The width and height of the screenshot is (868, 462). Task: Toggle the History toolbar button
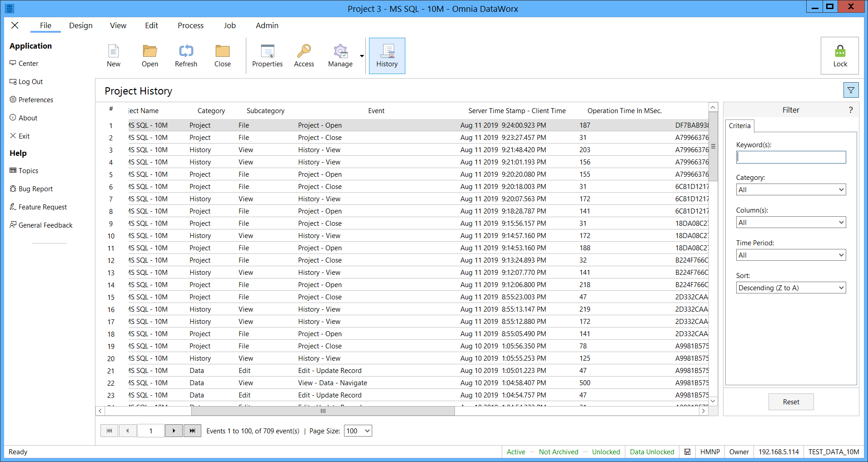coord(387,55)
